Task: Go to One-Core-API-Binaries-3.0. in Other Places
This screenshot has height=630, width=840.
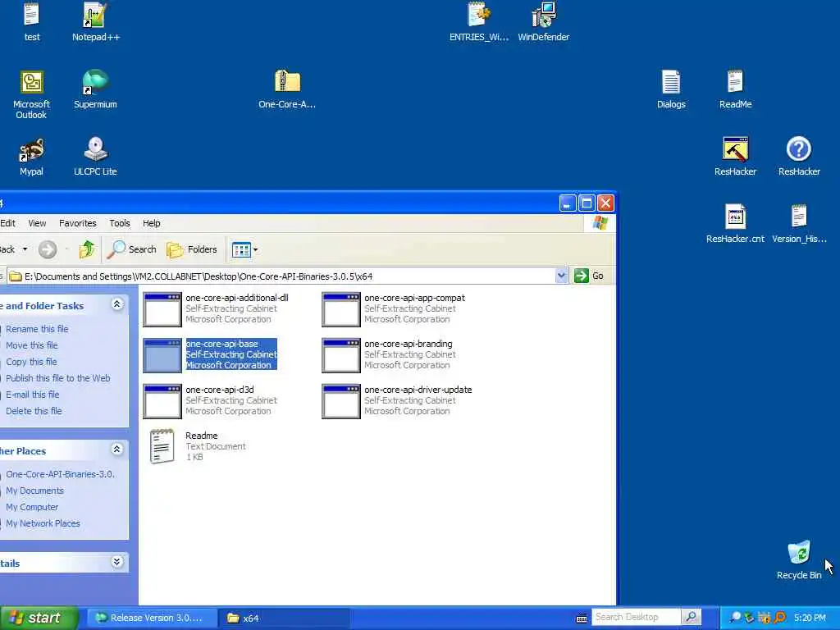Action: [60, 474]
